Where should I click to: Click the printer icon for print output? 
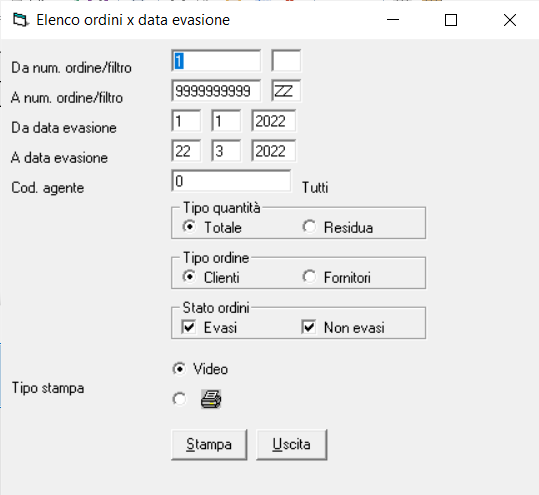click(211, 399)
